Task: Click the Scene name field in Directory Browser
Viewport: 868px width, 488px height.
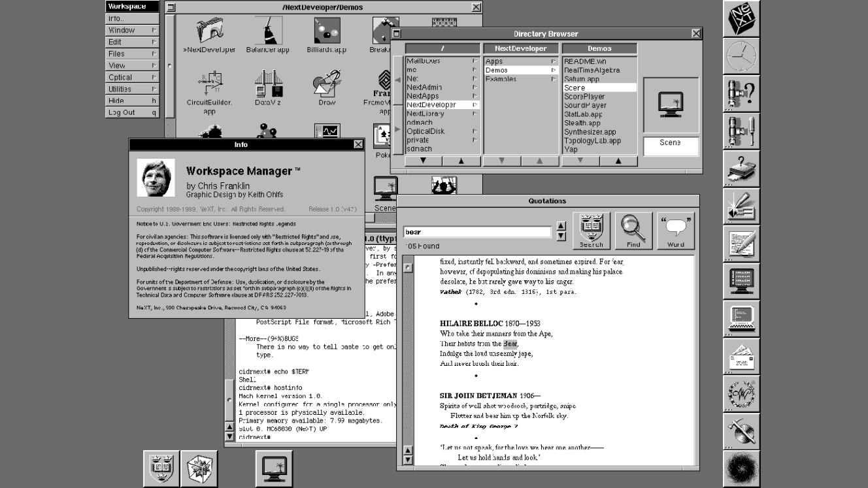Action: (x=671, y=146)
